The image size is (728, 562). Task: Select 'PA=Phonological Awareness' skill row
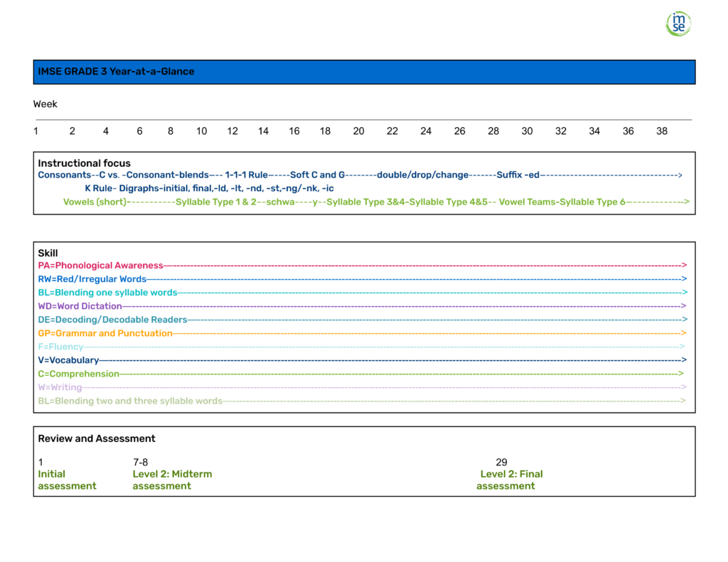[100, 265]
